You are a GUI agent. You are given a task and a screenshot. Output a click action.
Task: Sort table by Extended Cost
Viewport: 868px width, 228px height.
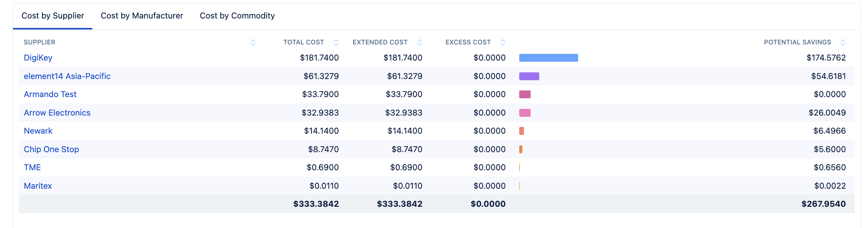pos(419,42)
